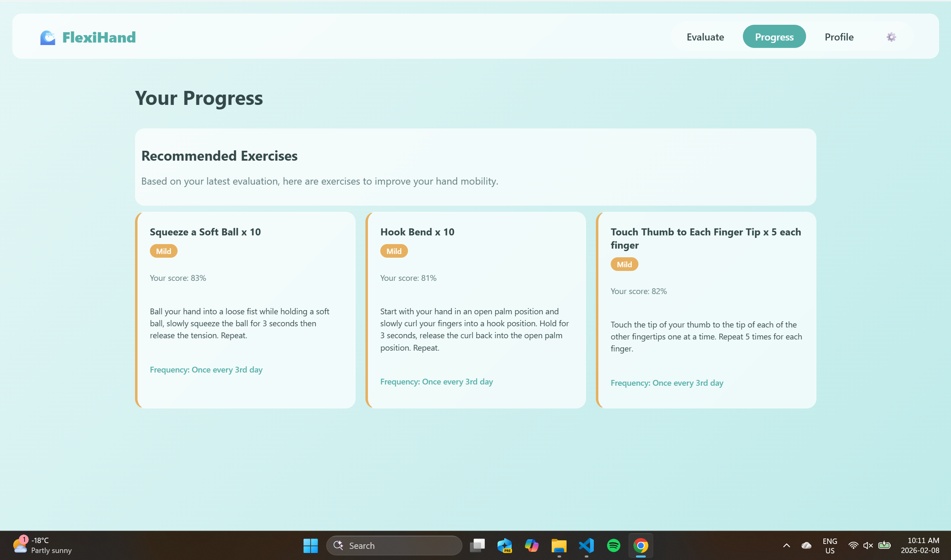Select the Progress tab

(774, 37)
